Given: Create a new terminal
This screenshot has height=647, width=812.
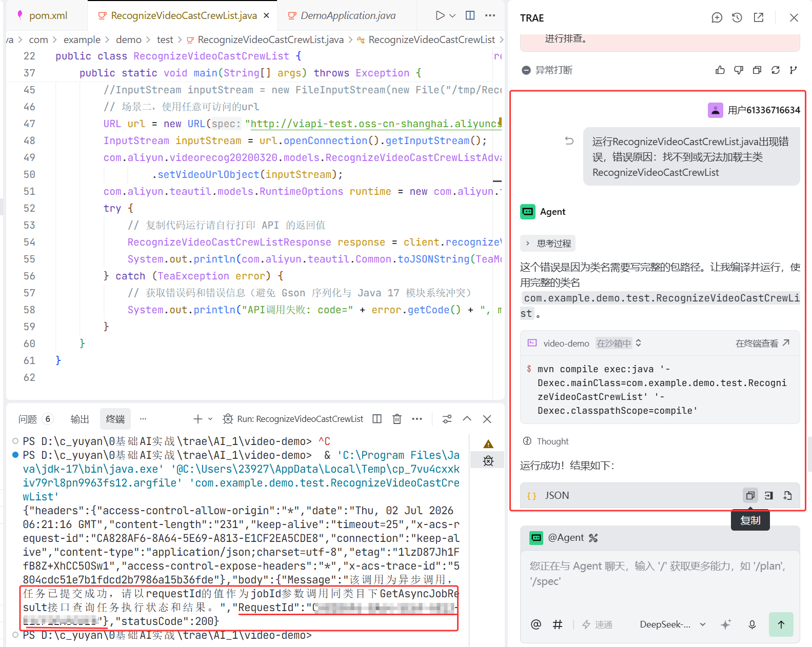Looking at the screenshot, I should (x=197, y=419).
